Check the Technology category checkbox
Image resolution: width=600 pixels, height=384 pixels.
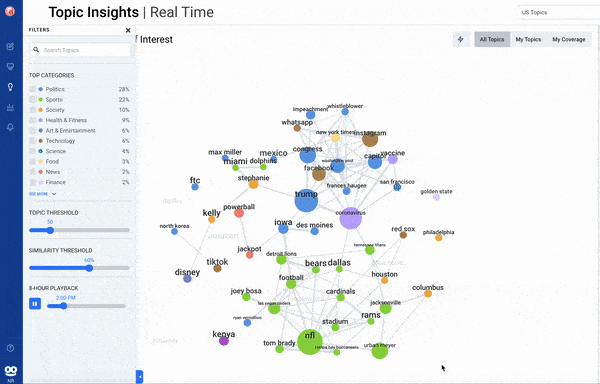click(33, 141)
